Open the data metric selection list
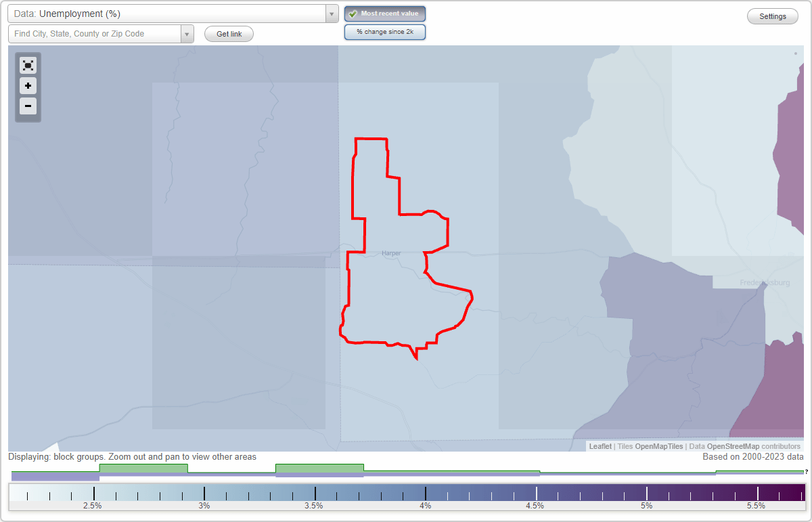Viewport: 812px width, 522px height. [331, 13]
